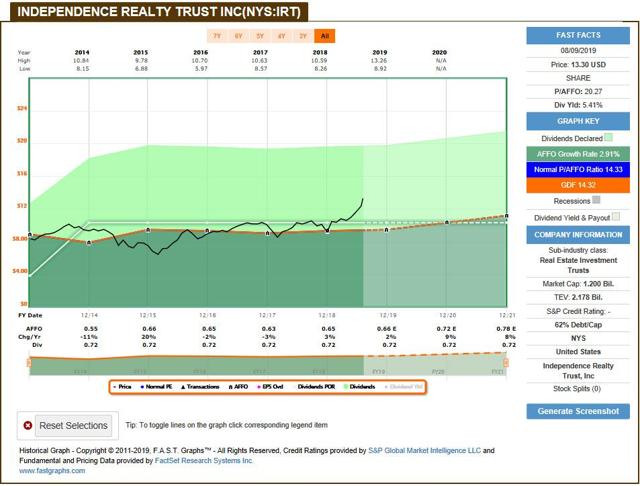Toggle the Dividend Yield & Payout checkbox
Image resolution: width=640 pixels, height=486 pixels.
click(616, 217)
